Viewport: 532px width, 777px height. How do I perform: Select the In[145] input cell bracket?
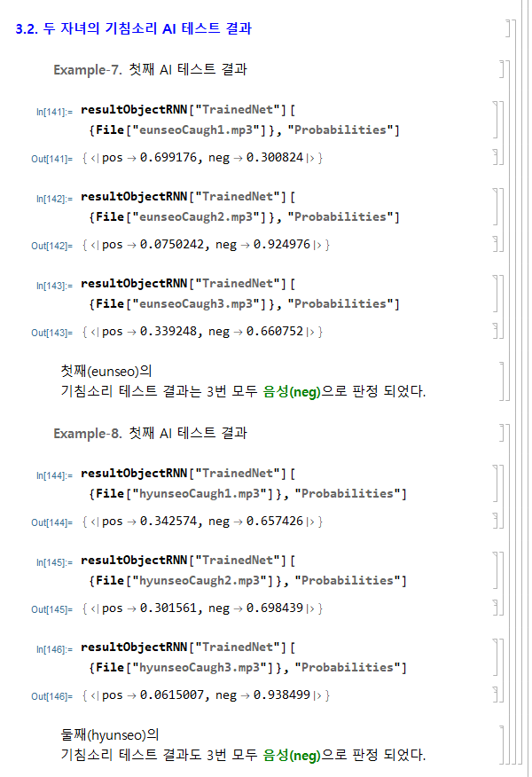[495, 570]
